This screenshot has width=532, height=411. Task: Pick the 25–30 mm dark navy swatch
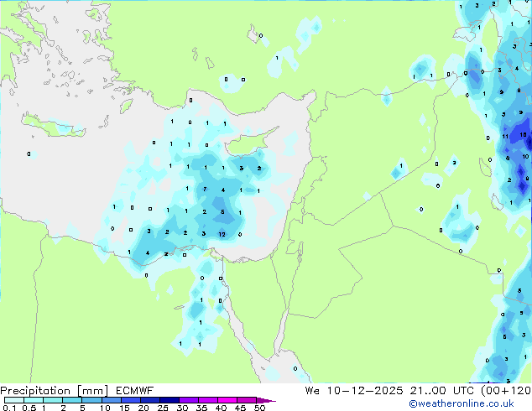pos(170,400)
